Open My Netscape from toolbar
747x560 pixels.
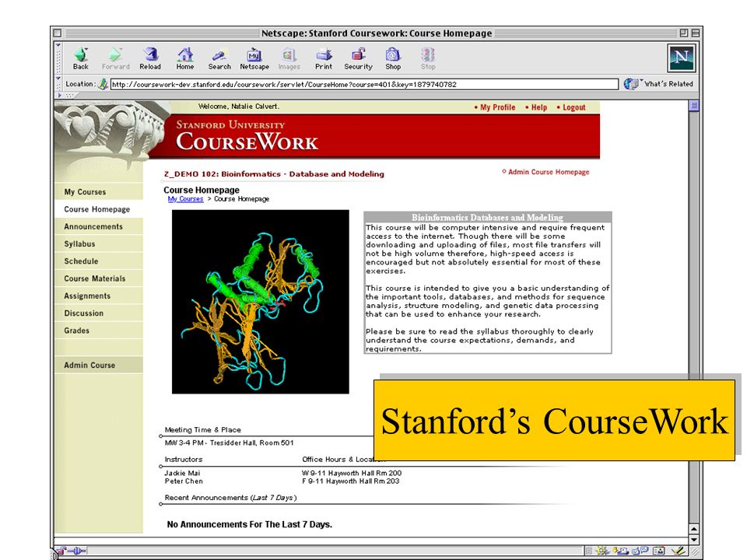point(254,59)
